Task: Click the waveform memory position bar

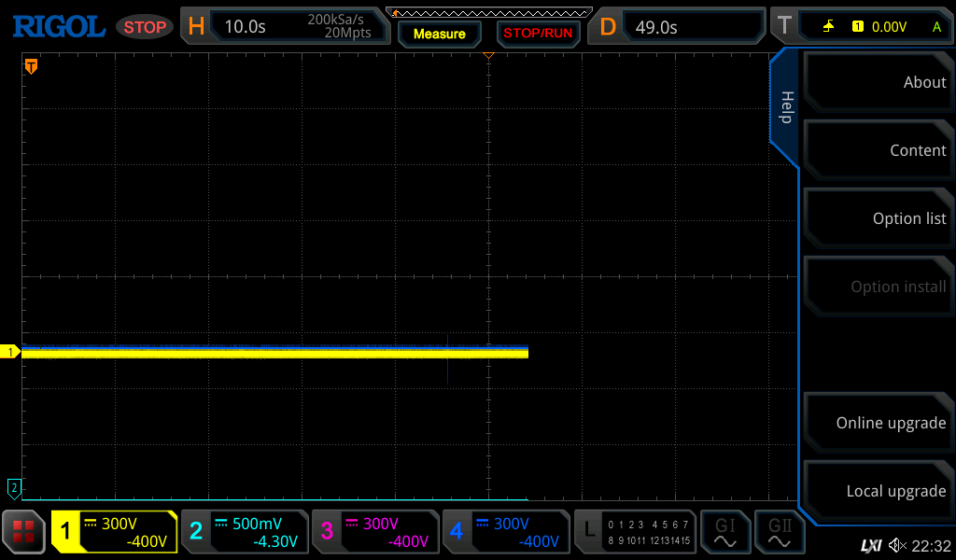Action: tap(488, 12)
